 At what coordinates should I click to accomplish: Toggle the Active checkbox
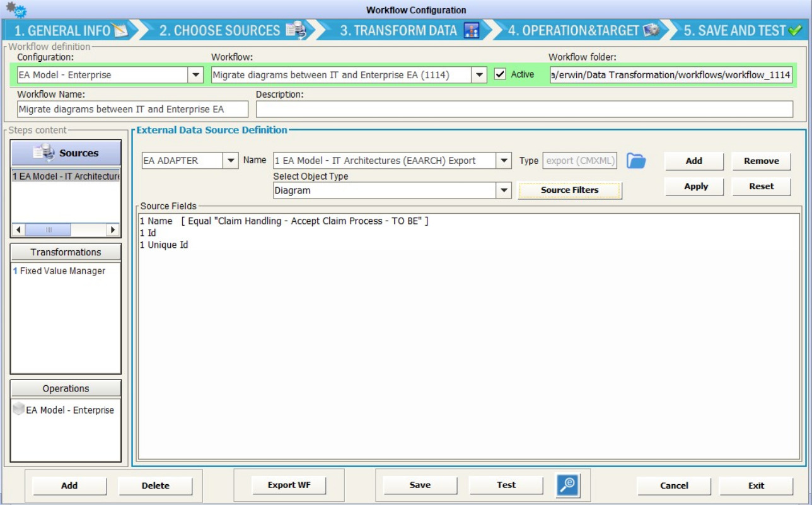[500, 74]
